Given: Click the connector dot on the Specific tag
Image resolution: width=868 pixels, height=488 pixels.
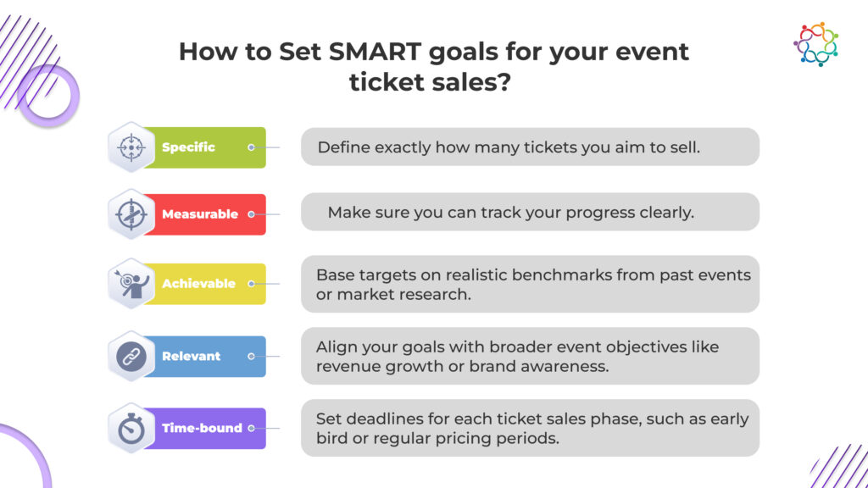Looking at the screenshot, I should tap(251, 147).
